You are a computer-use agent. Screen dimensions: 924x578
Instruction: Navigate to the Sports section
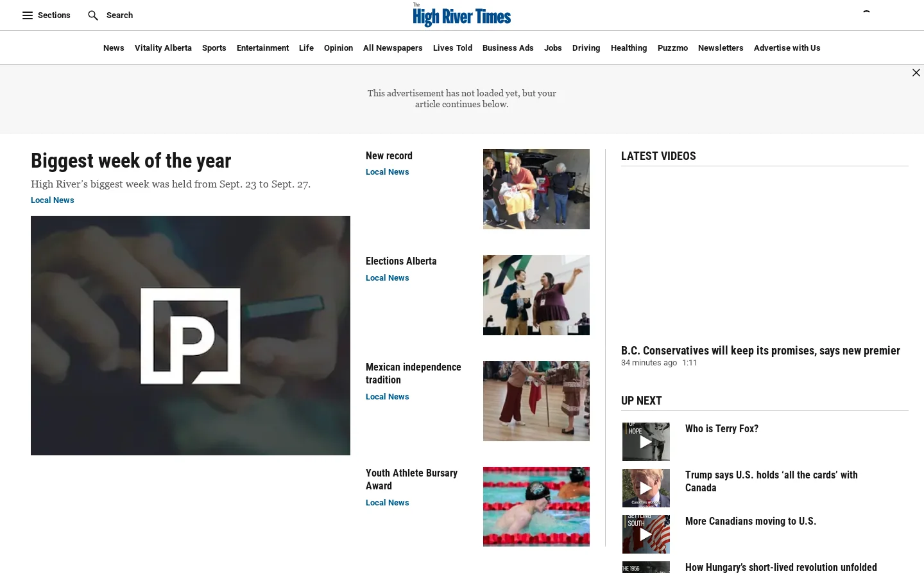[214, 48]
